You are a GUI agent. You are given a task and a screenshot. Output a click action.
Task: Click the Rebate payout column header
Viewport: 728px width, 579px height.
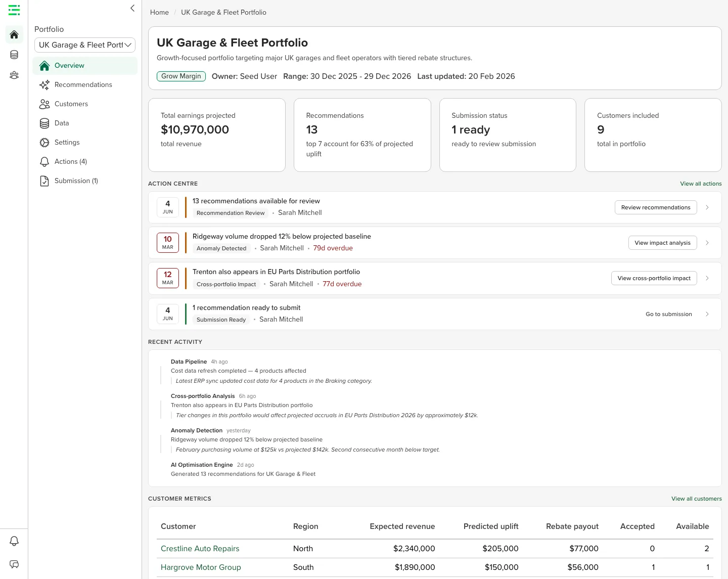point(572,526)
